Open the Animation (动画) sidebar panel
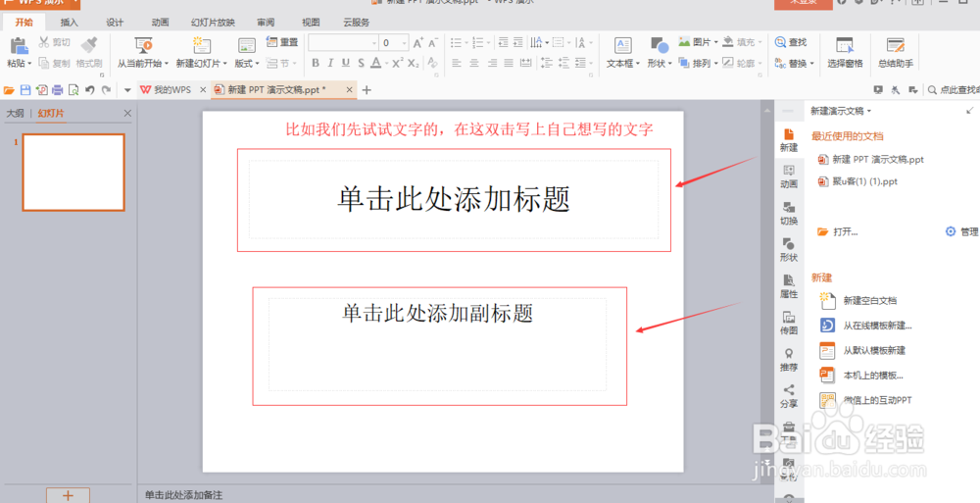Viewport: 980px width, 503px height. click(x=789, y=176)
